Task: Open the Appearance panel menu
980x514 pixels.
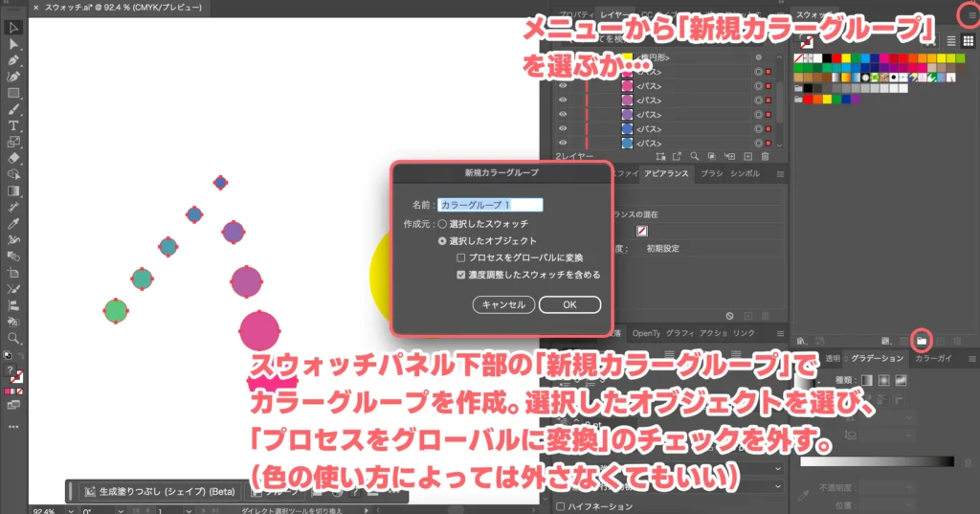Action: pyautogui.click(x=780, y=174)
